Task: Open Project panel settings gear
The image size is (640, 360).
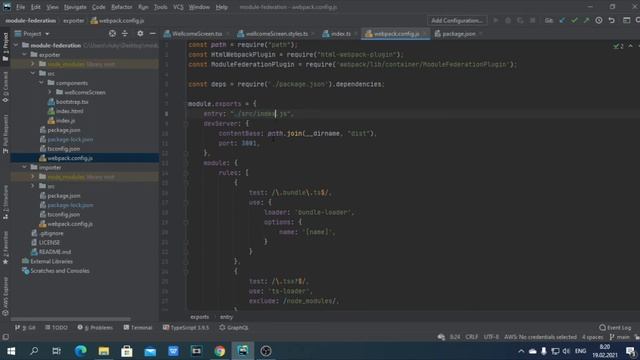Action: (x=140, y=34)
